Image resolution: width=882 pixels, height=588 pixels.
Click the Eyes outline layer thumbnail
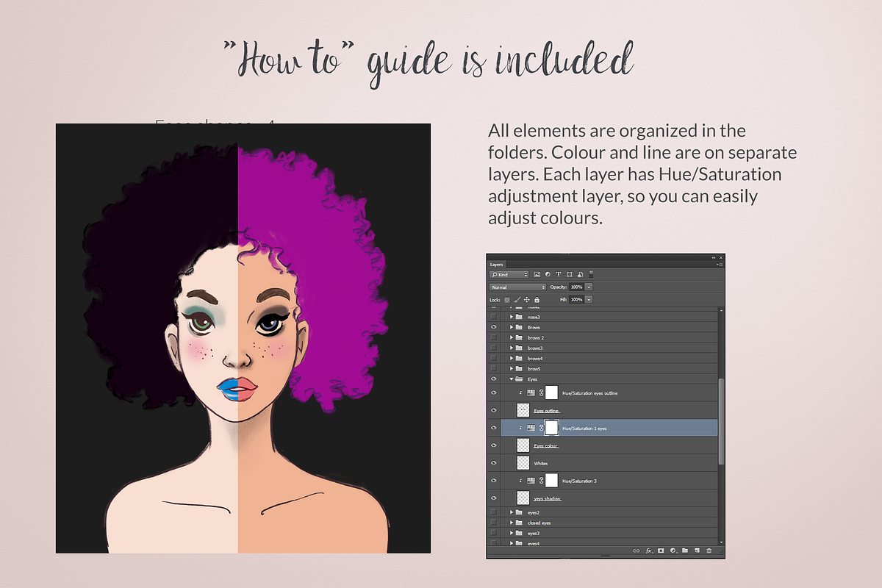click(523, 410)
